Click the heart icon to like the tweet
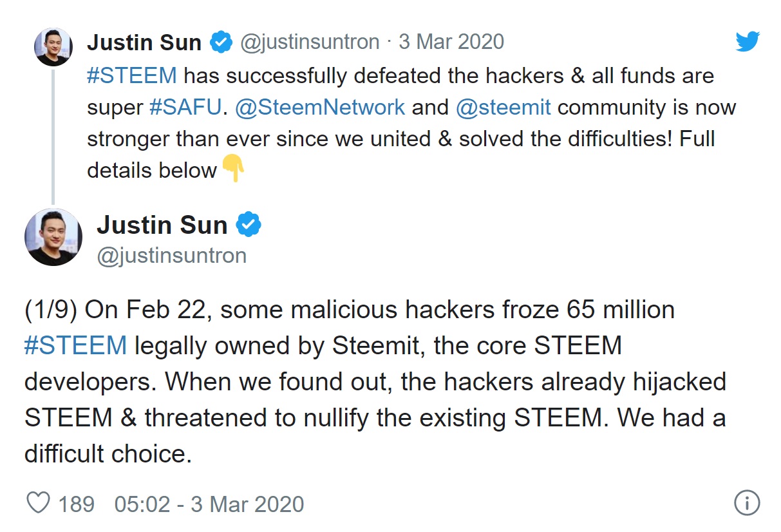The width and height of the screenshot is (781, 532). click(39, 503)
